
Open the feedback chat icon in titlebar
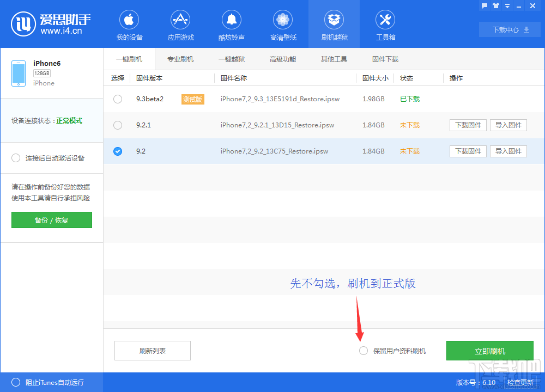click(484, 5)
